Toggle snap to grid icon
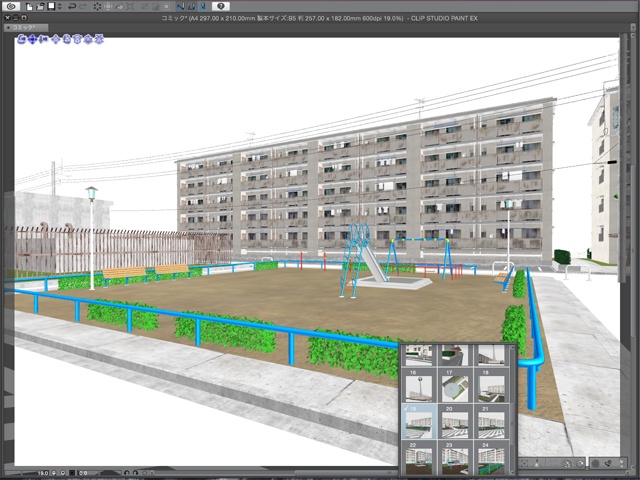Screen dimensions: 640x480 (x=203, y=7)
